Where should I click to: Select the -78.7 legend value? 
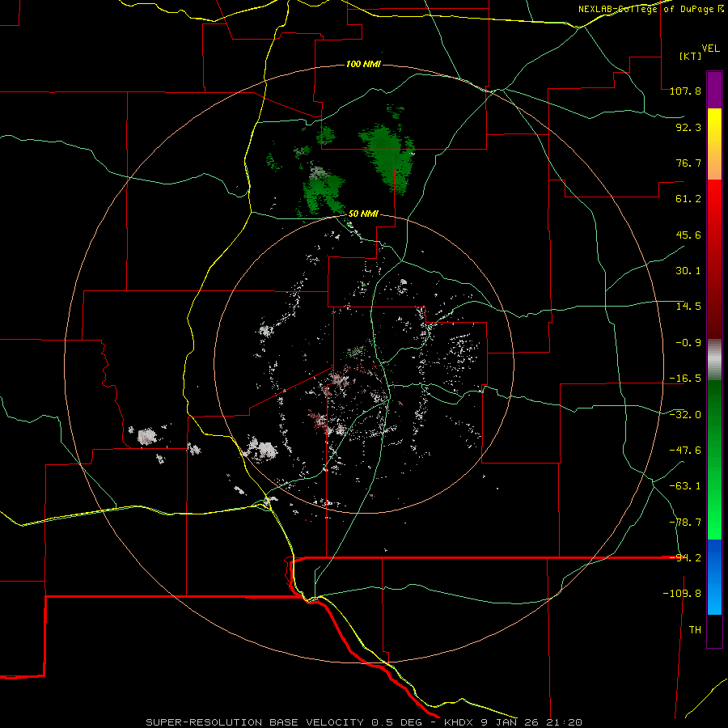[685, 523]
